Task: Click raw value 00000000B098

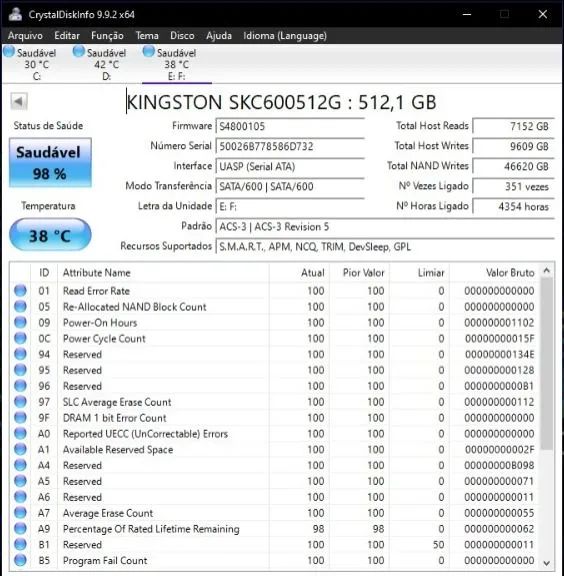Action: point(499,465)
